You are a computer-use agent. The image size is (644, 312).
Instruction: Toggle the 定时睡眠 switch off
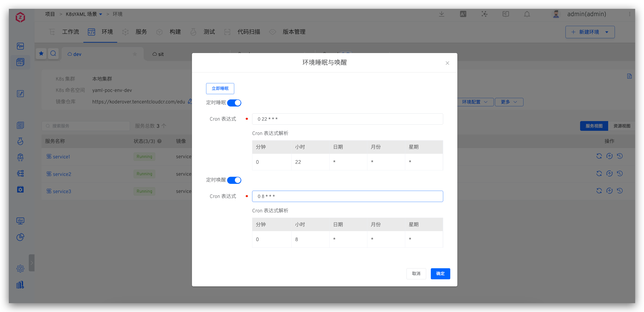[234, 103]
